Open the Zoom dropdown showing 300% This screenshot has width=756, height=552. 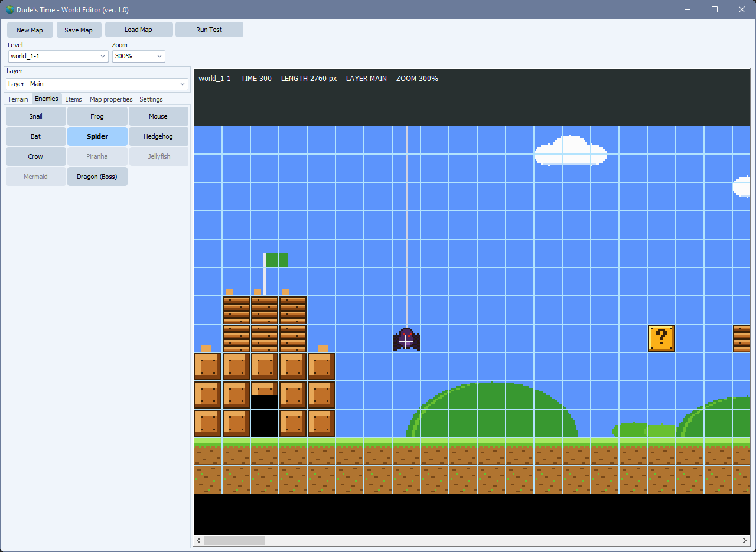[139, 56]
